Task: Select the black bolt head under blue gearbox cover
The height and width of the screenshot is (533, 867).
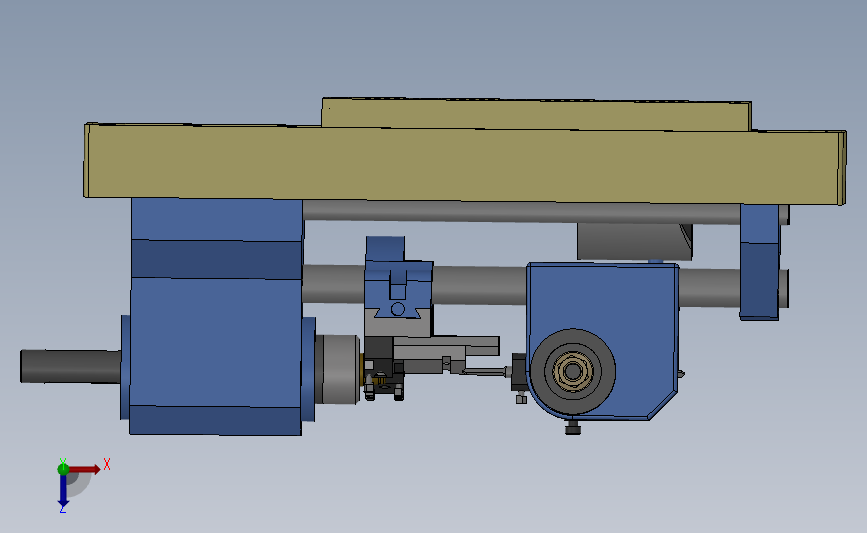Action: [573, 428]
